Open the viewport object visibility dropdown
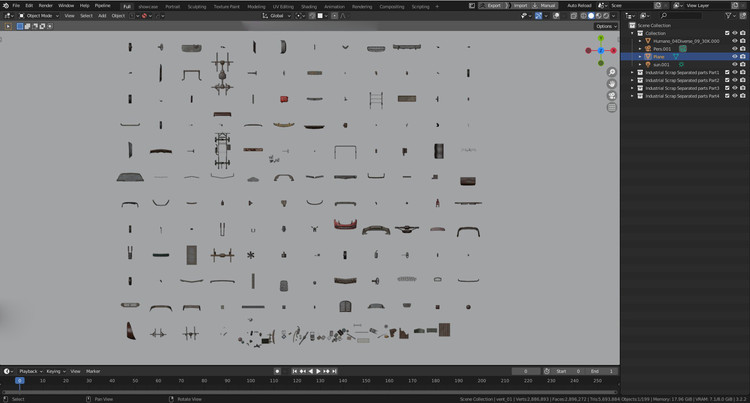 (526, 16)
